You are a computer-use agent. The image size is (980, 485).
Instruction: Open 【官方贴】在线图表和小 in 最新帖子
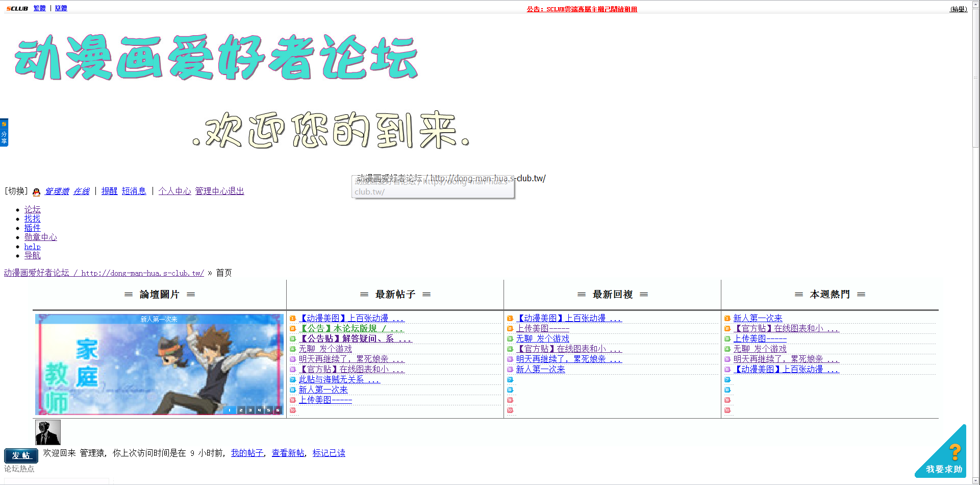pos(351,369)
